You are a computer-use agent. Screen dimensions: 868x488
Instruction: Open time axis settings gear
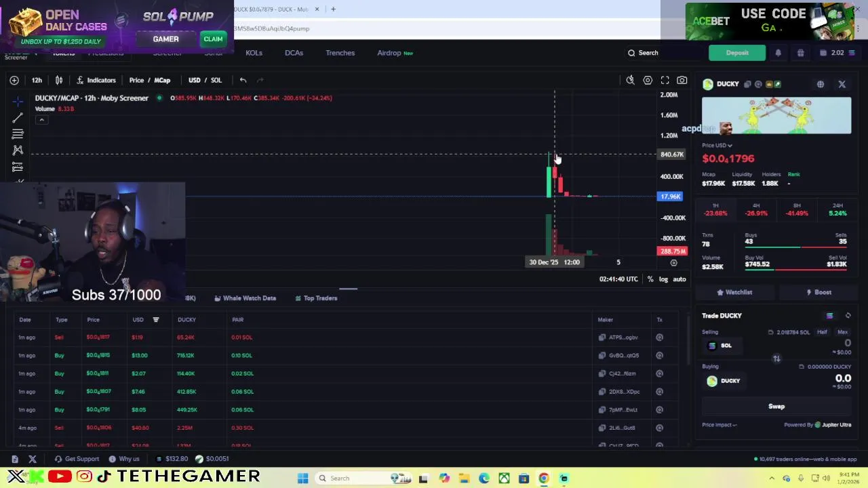(673, 262)
